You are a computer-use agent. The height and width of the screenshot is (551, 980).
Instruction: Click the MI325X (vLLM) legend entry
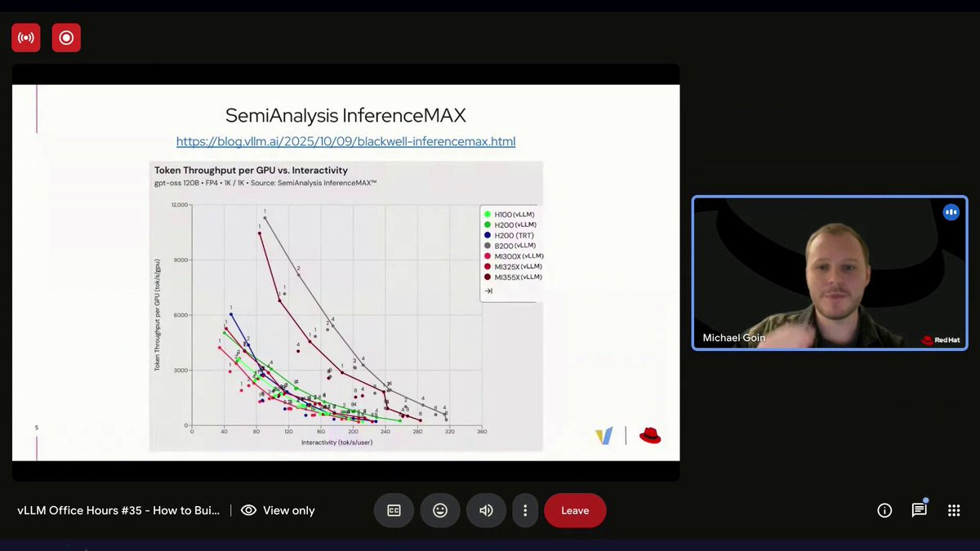point(514,267)
